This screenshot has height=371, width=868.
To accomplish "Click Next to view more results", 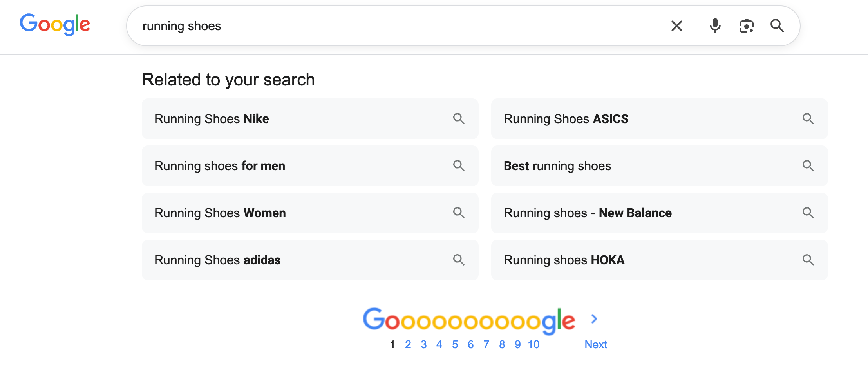I will click(595, 344).
